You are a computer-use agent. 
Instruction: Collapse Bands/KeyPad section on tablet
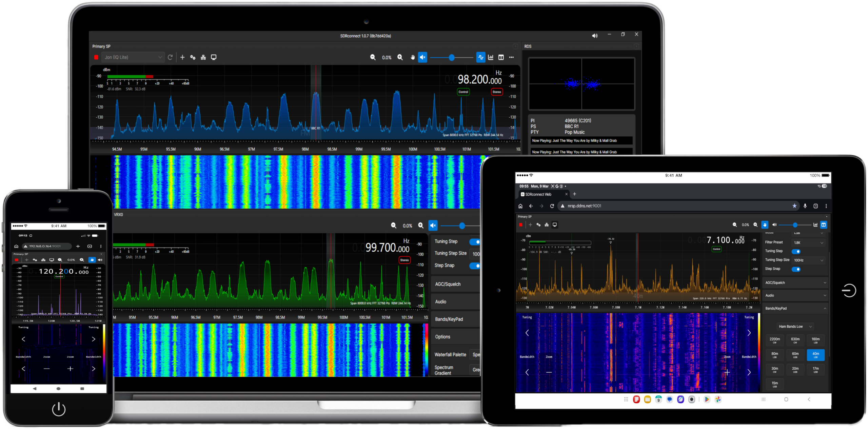pos(795,309)
